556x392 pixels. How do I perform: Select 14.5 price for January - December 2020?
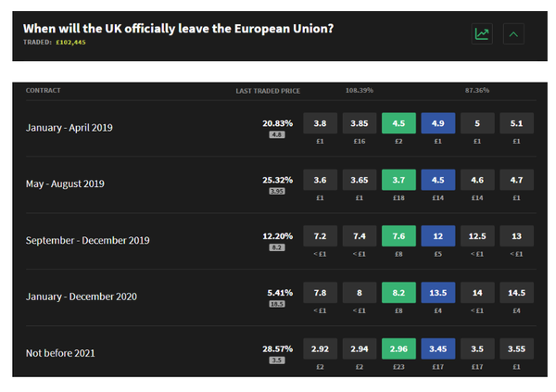pyautogui.click(x=517, y=293)
